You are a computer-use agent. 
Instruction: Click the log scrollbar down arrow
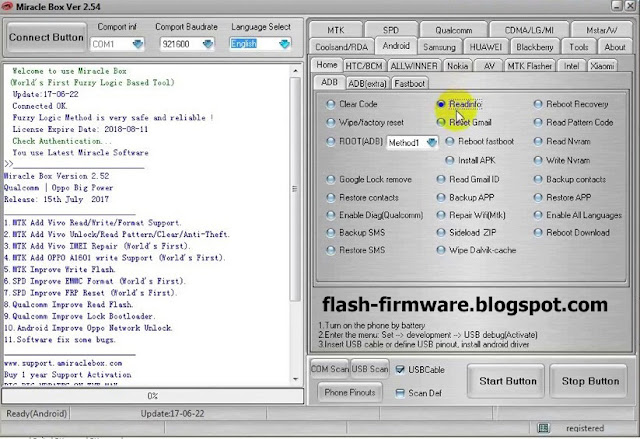pos(295,379)
